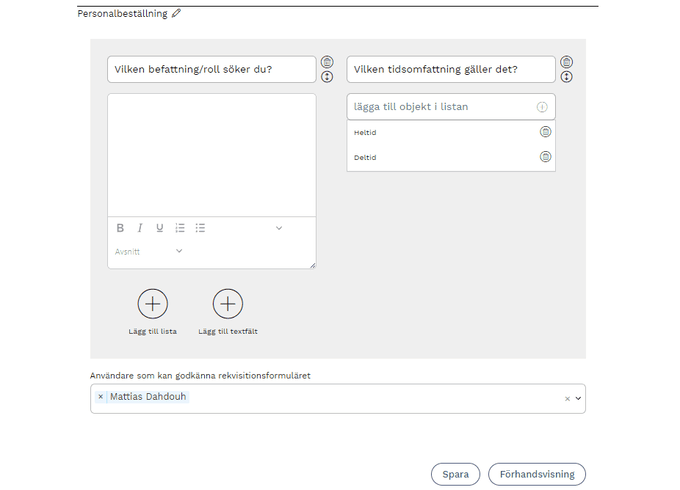Insert a numbered list in the editor
The width and height of the screenshot is (680, 490).
(180, 228)
